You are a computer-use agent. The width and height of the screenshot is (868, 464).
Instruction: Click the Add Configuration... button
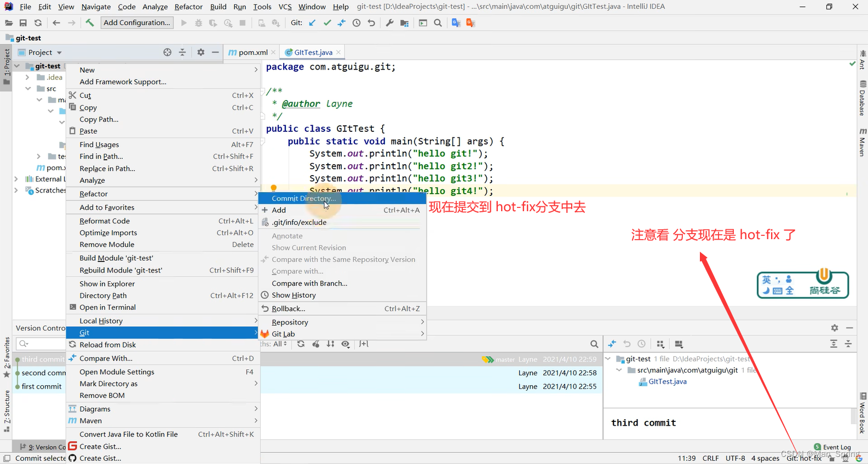[137, 22]
